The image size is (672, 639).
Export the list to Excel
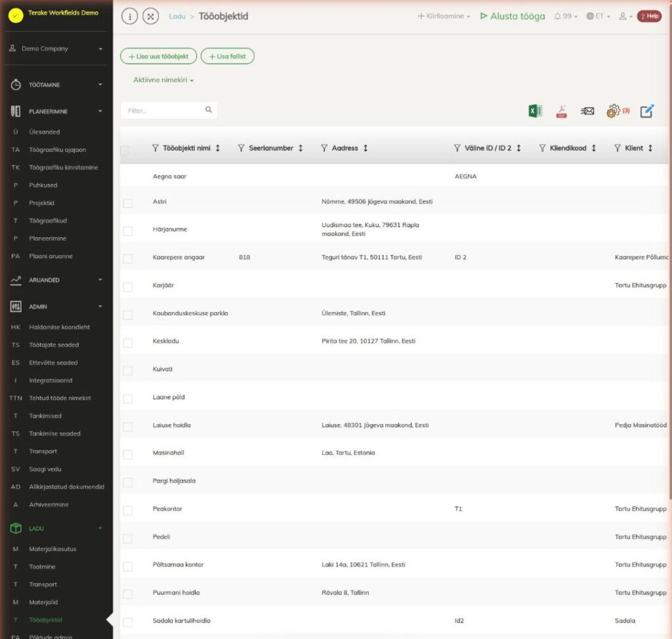click(535, 111)
